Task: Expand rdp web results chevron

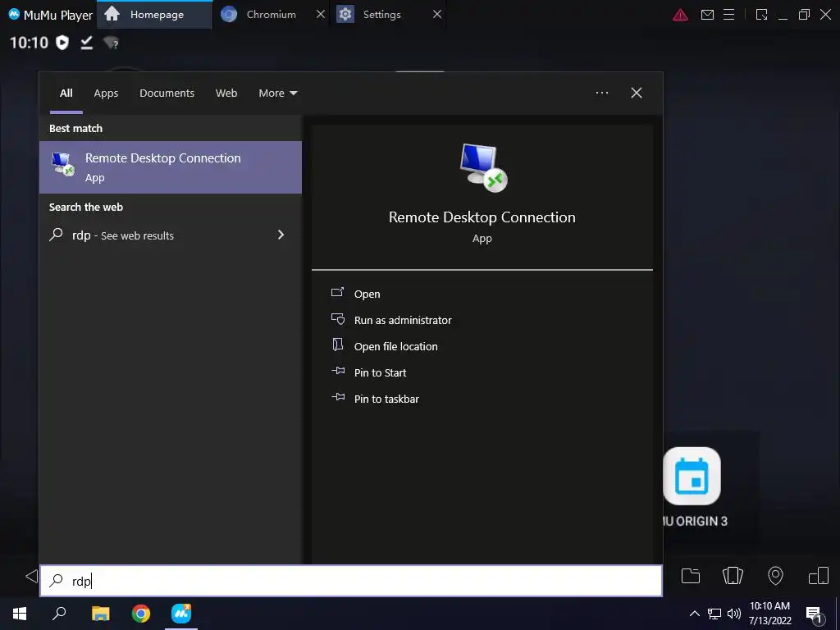Action: [x=281, y=235]
